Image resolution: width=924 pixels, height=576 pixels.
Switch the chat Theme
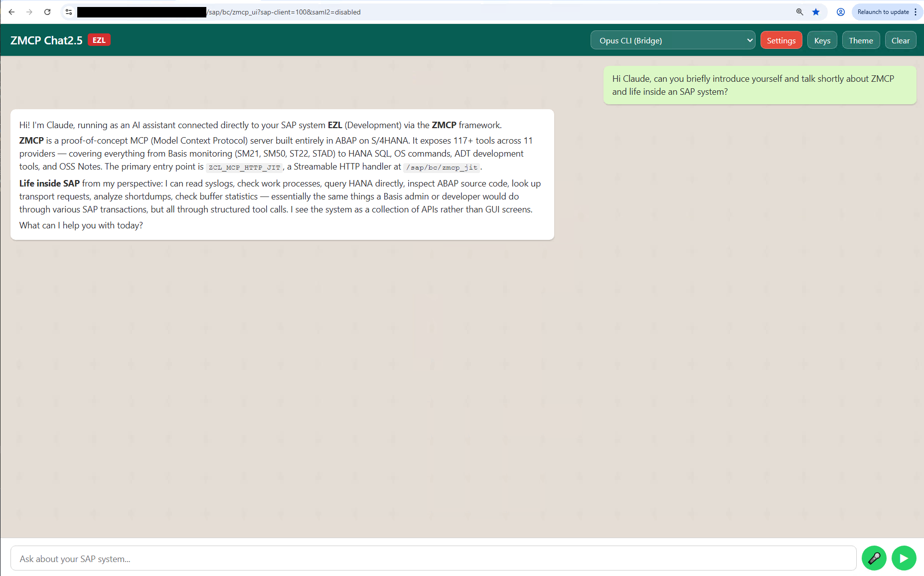click(861, 40)
